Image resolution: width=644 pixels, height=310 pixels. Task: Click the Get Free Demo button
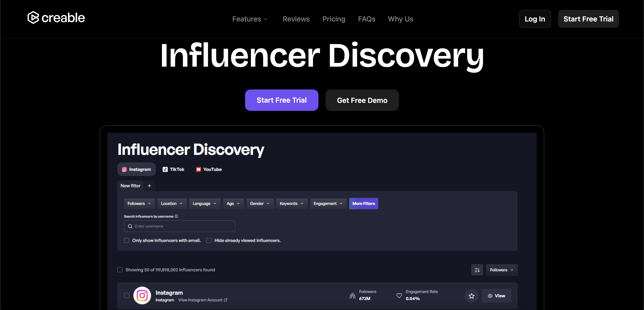click(362, 100)
